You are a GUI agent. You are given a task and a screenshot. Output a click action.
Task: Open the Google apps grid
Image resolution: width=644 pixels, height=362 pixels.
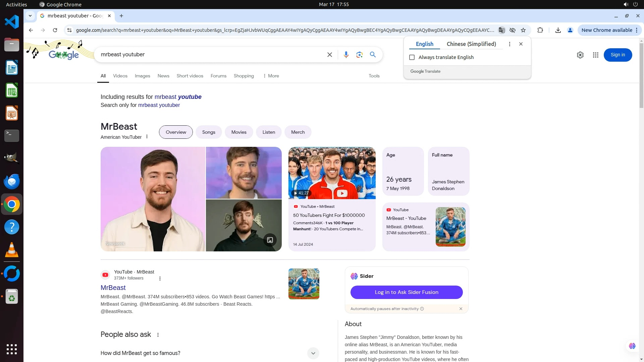595,55
